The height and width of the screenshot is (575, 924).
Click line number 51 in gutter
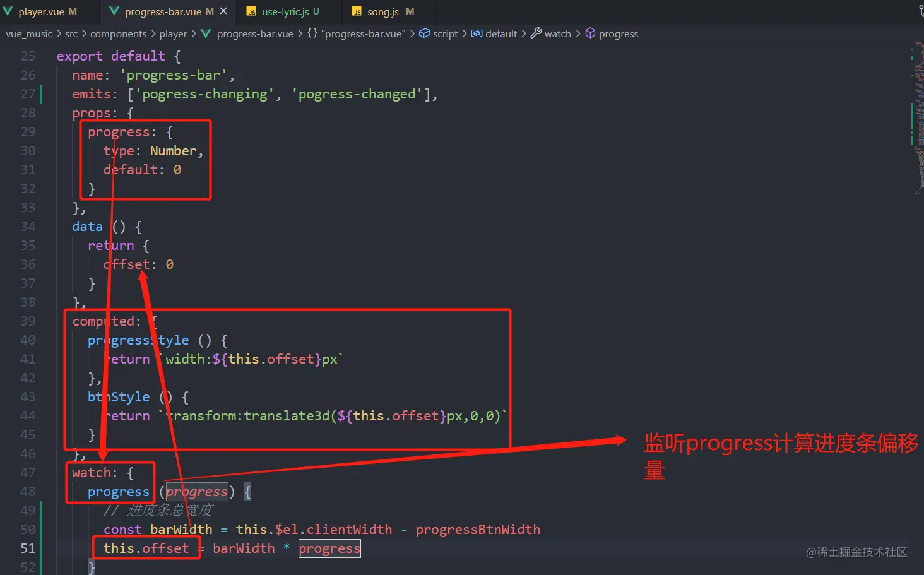(x=28, y=548)
